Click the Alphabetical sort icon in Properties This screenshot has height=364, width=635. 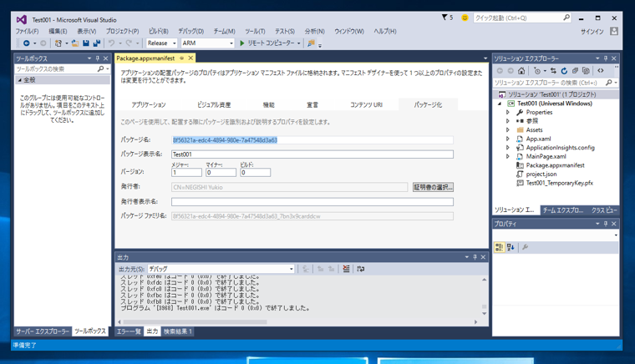click(511, 247)
